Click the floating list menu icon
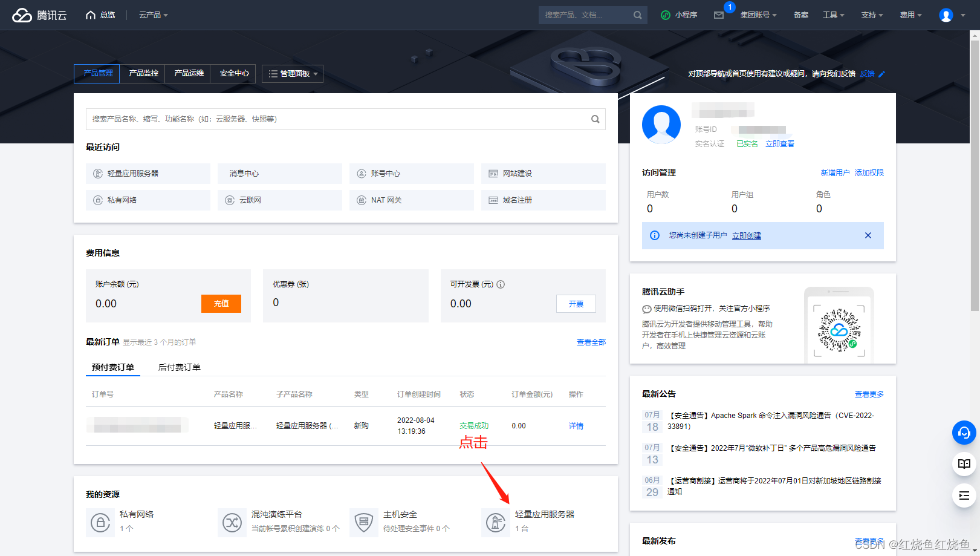Image resolution: width=980 pixels, height=556 pixels. [x=964, y=495]
